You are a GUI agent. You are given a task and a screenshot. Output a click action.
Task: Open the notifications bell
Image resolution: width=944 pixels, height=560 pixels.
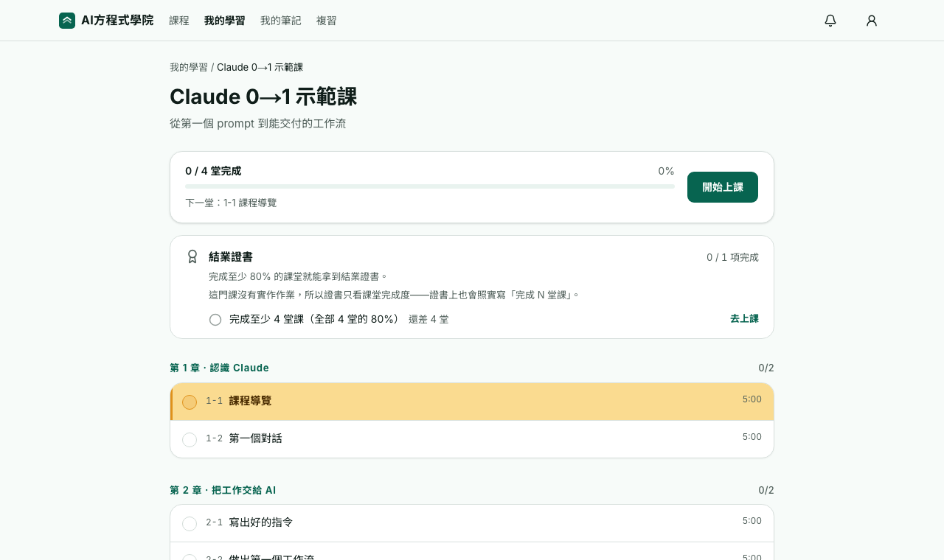(830, 21)
